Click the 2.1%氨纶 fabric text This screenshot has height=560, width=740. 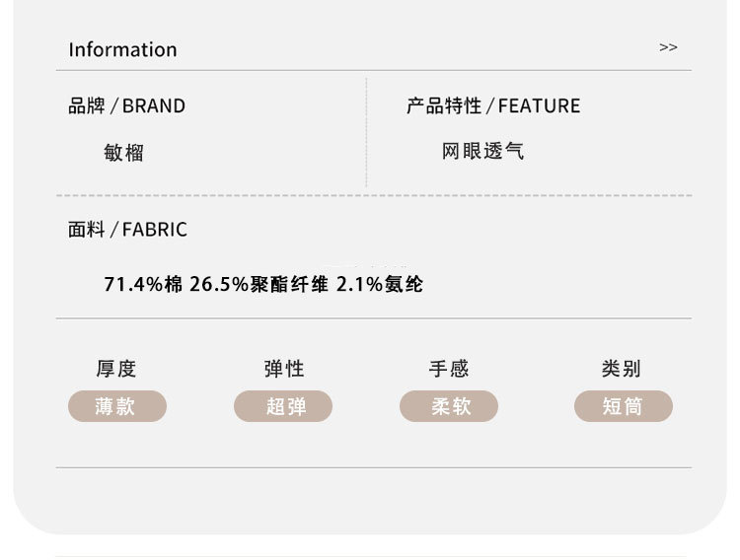point(380,285)
